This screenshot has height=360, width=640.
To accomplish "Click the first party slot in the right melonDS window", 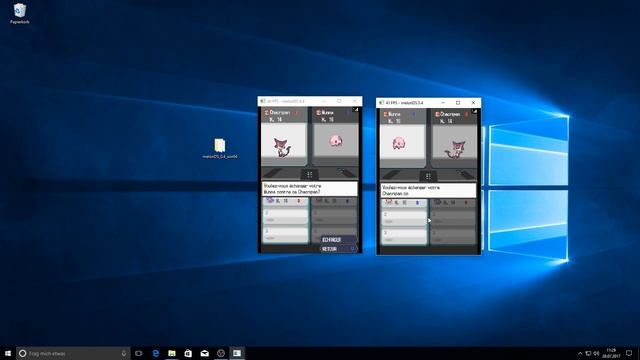I will (x=403, y=203).
